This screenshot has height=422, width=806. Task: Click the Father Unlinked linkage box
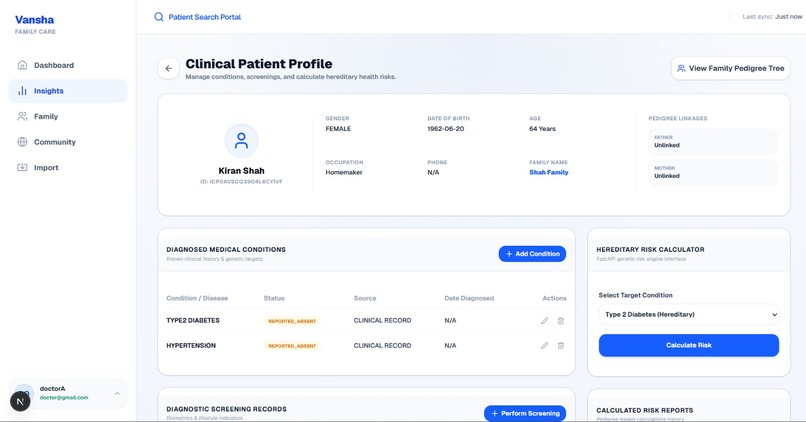(712, 142)
